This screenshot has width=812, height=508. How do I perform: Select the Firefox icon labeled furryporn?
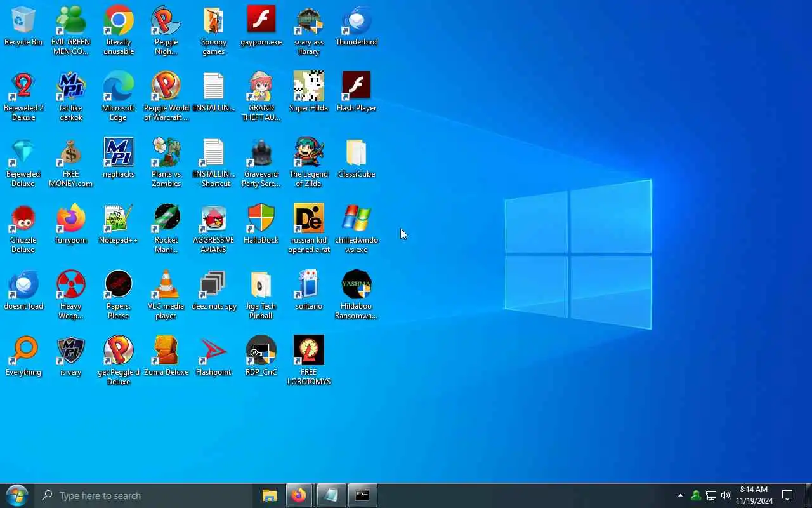[71, 225]
